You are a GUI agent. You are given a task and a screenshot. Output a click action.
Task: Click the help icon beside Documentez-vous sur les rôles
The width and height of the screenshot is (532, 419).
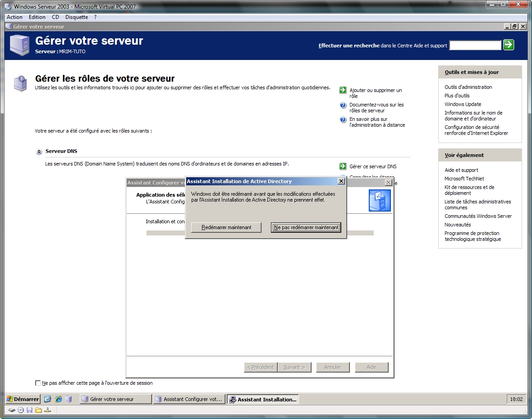pos(343,105)
